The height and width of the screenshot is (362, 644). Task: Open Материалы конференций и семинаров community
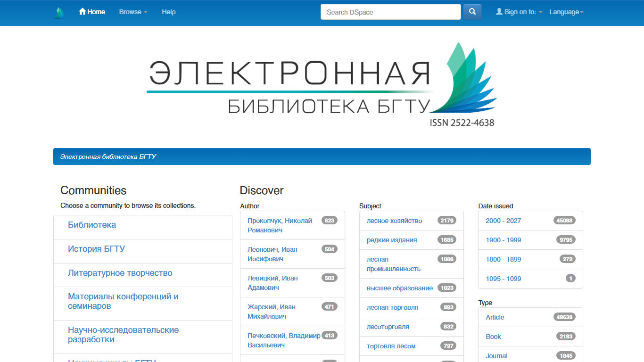click(123, 301)
